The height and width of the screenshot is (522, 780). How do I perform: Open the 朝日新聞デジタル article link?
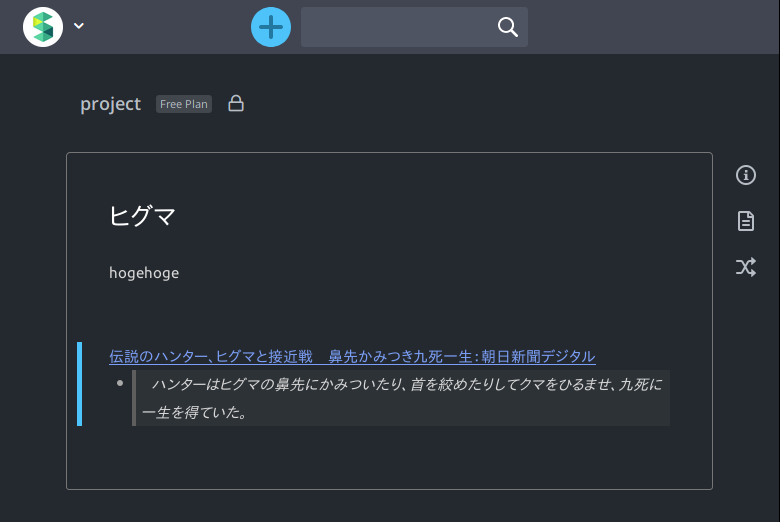[352, 356]
